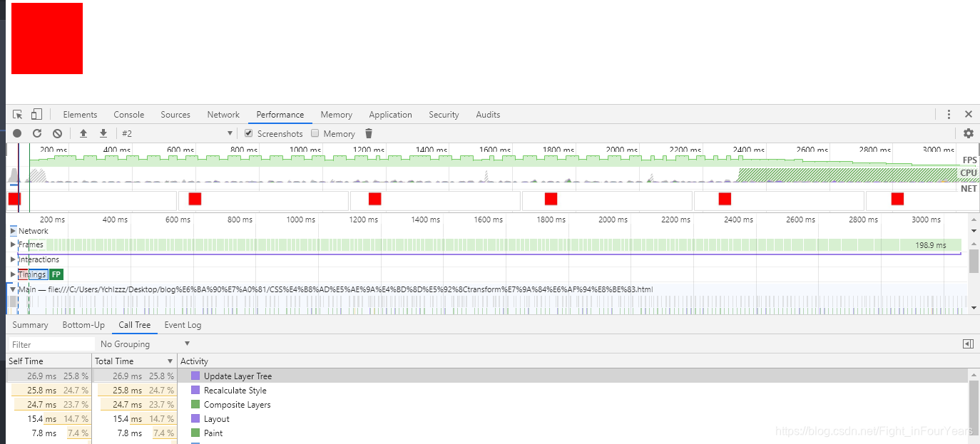The height and width of the screenshot is (444, 980).
Task: Open the Security tab
Action: click(x=444, y=115)
